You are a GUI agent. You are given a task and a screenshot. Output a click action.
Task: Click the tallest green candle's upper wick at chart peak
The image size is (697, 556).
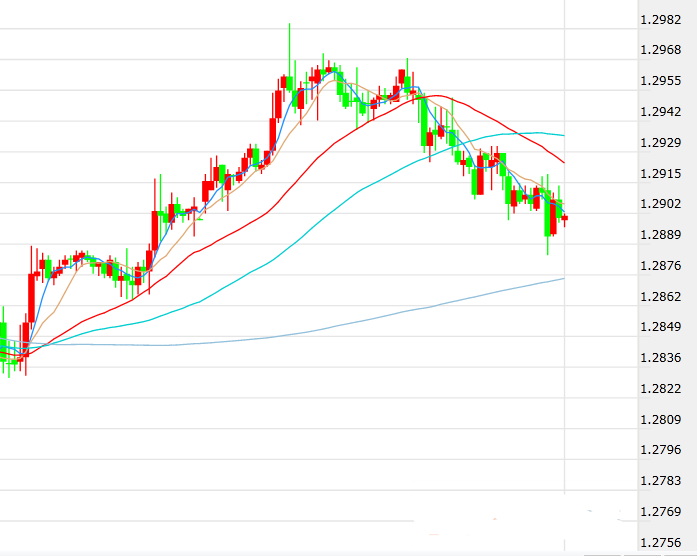(x=289, y=45)
